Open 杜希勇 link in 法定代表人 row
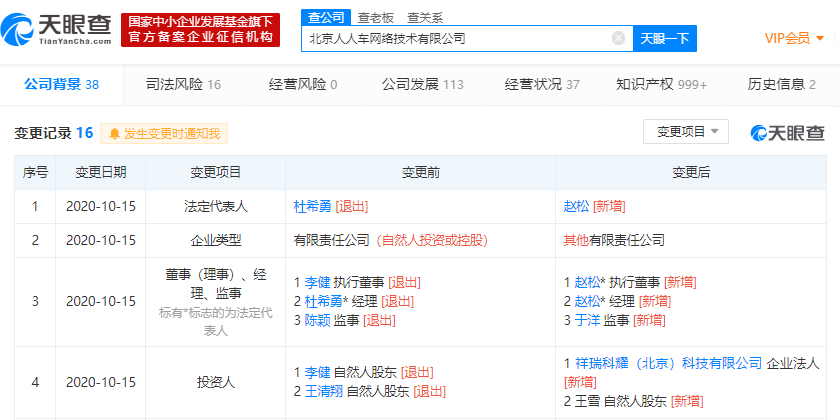Image resolution: width=840 pixels, height=420 pixels. pos(313,206)
